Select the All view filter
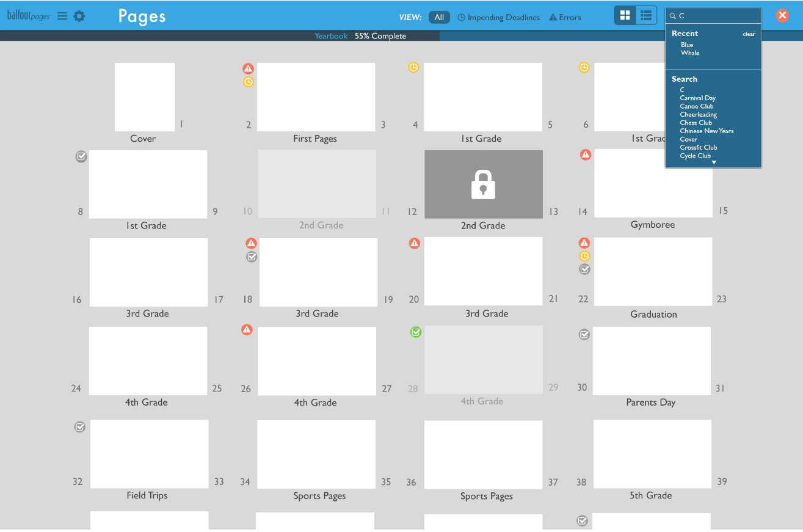 point(439,18)
